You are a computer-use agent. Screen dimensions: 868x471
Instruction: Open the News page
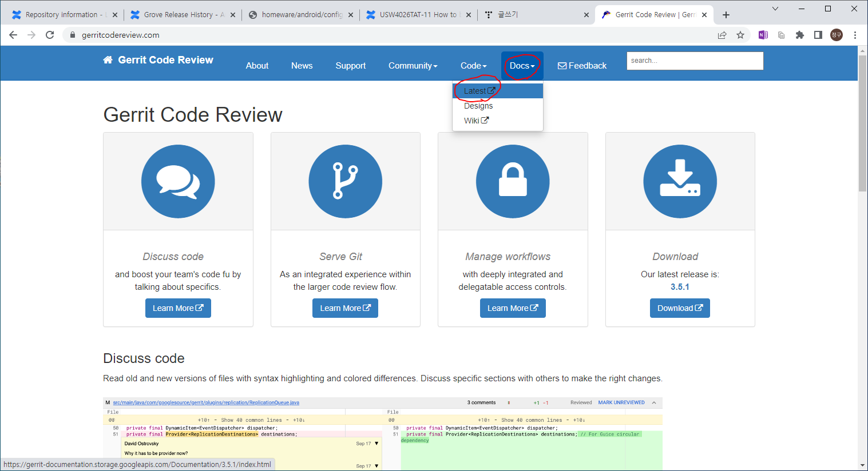302,66
